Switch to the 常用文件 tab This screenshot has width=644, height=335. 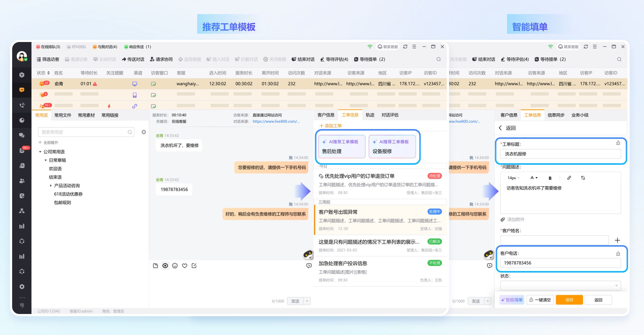tap(63, 115)
